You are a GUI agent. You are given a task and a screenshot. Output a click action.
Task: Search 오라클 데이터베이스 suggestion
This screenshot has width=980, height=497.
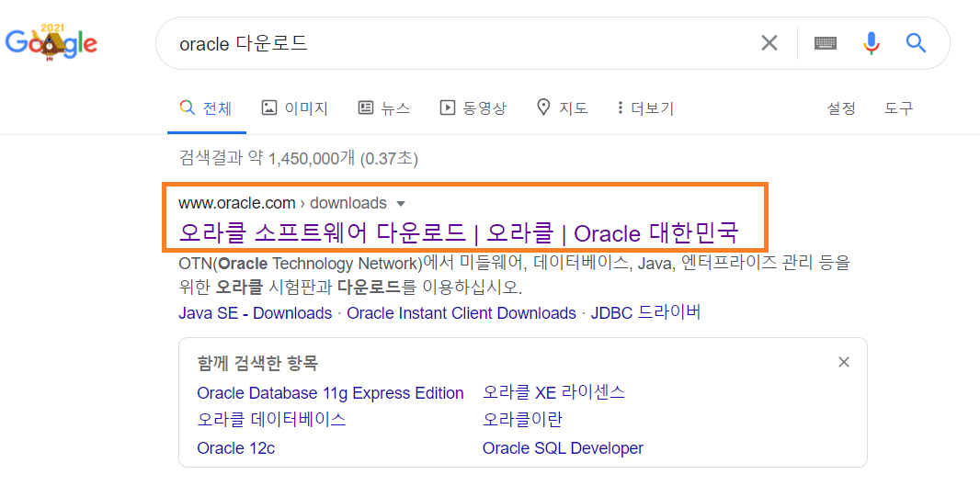271,419
